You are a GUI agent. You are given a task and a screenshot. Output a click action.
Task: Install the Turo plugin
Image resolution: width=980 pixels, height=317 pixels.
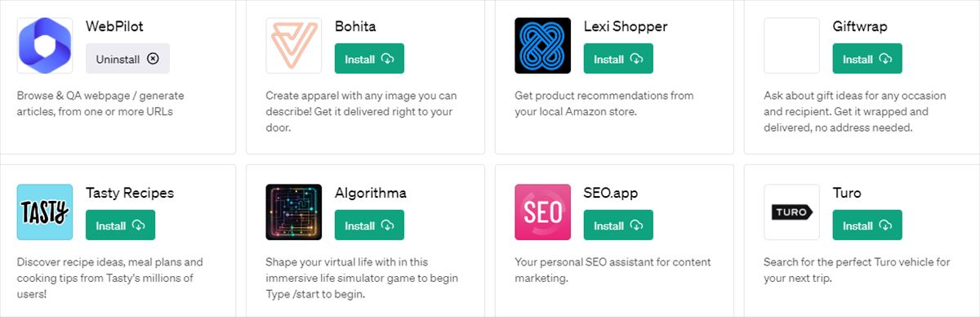(x=867, y=225)
